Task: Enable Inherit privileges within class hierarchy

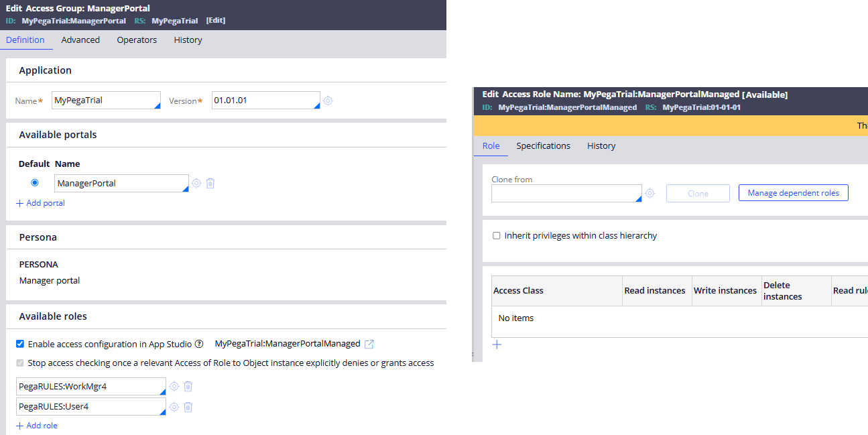Action: pyautogui.click(x=497, y=235)
